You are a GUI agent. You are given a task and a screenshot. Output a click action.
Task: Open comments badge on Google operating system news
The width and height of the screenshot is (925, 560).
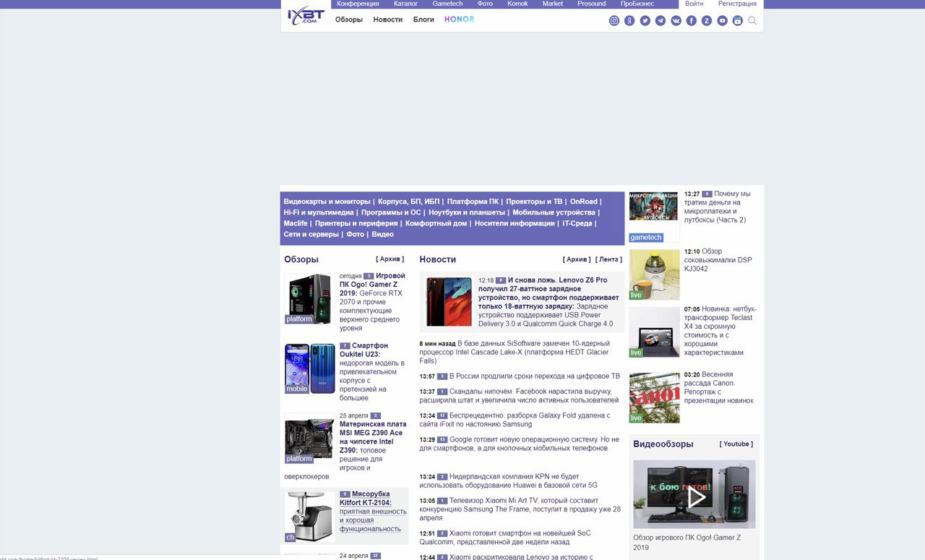point(442,439)
